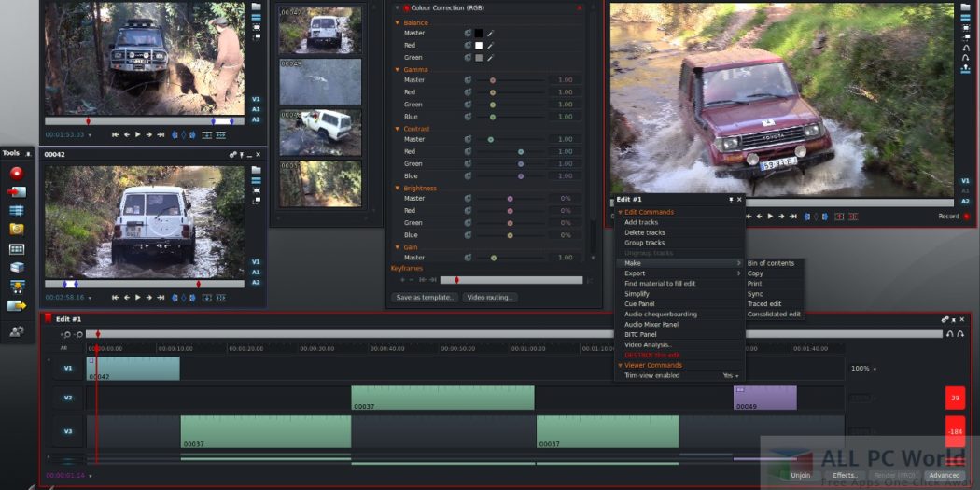Toggle A2 channel in the Edit viewer
980x490 pixels.
966,202
